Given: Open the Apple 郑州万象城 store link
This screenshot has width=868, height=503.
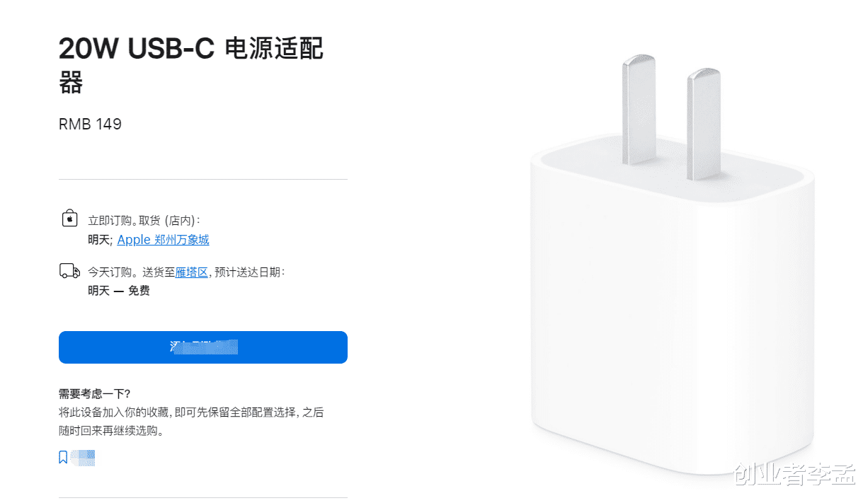Looking at the screenshot, I should click(x=163, y=240).
